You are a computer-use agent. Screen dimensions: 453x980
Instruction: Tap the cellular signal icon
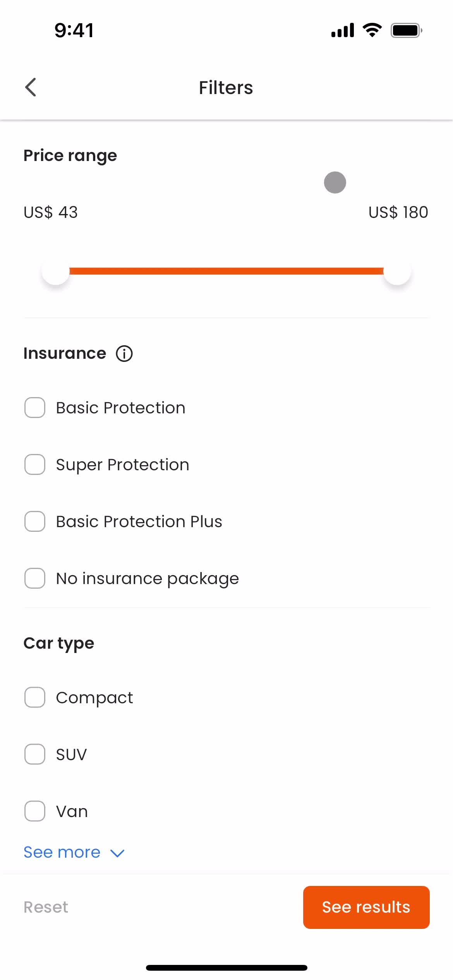tap(343, 30)
